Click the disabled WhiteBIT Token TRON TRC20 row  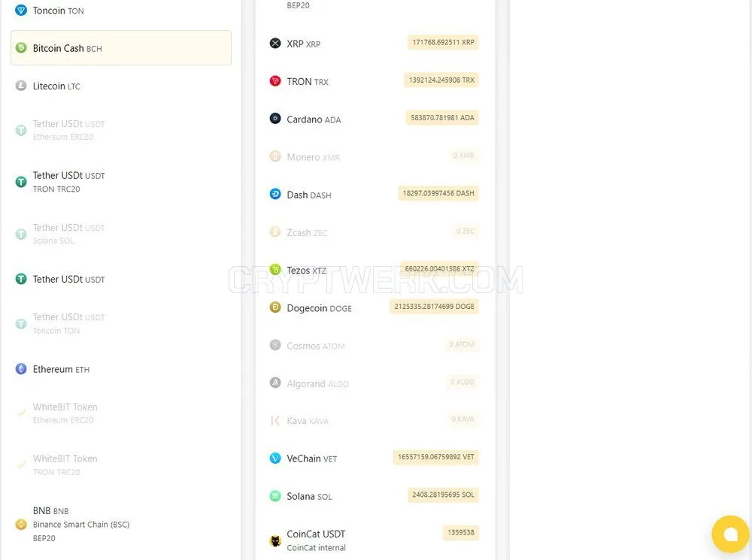(x=121, y=465)
